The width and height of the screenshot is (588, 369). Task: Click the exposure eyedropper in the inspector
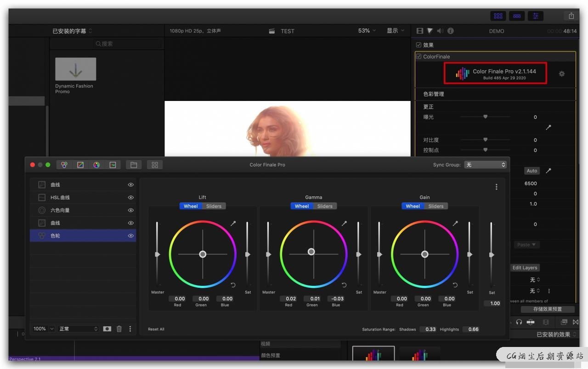(x=548, y=127)
